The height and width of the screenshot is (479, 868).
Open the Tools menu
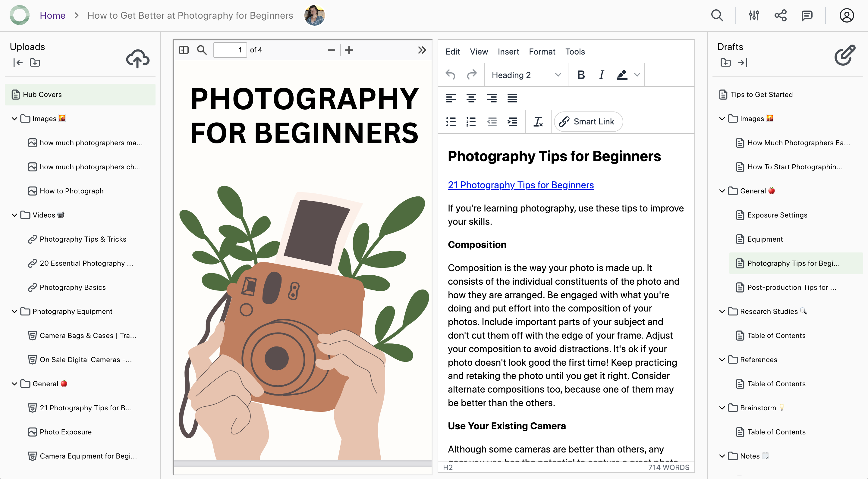click(575, 52)
